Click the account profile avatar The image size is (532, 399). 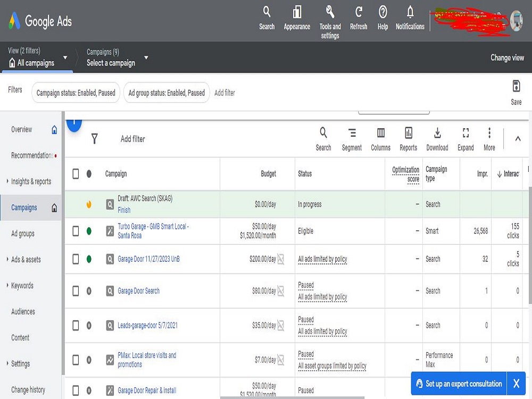tap(517, 21)
